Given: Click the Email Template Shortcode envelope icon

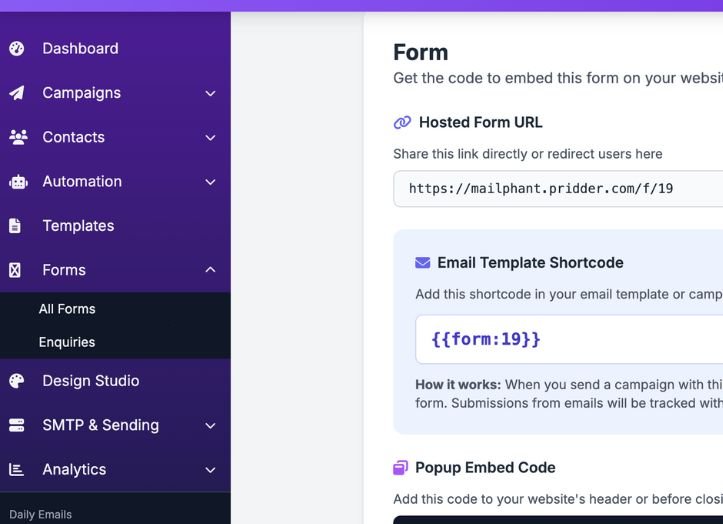Looking at the screenshot, I should [423, 263].
